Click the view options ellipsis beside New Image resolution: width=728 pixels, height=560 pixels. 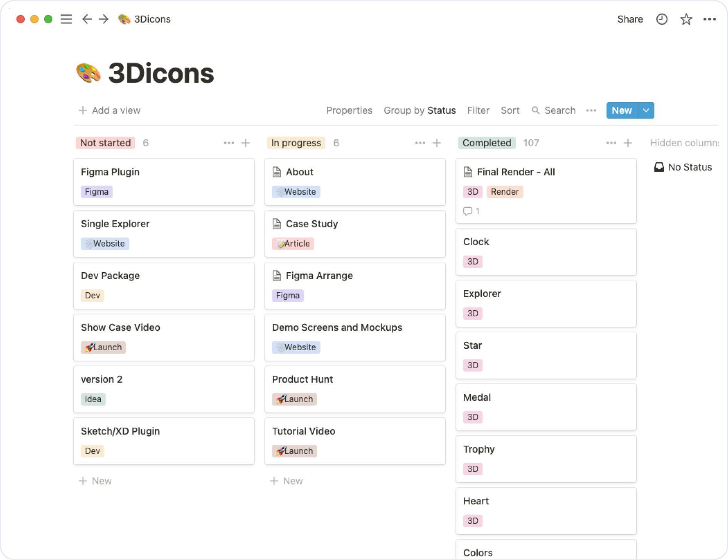pyautogui.click(x=591, y=110)
